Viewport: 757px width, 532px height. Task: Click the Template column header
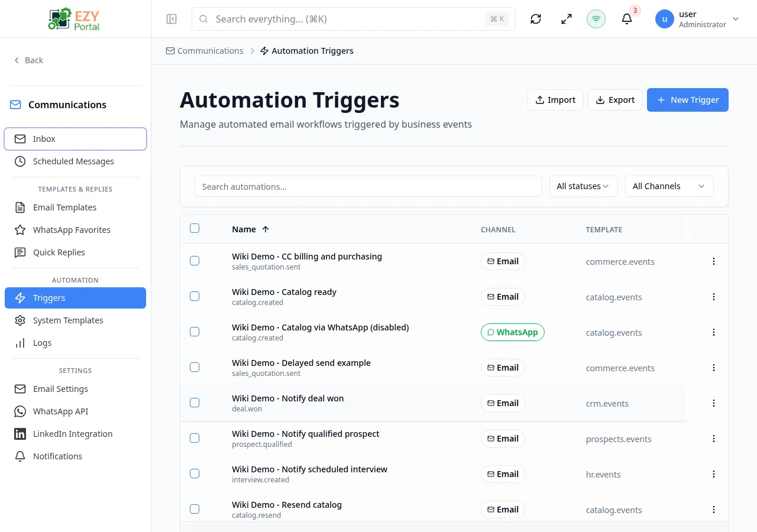[x=604, y=230]
